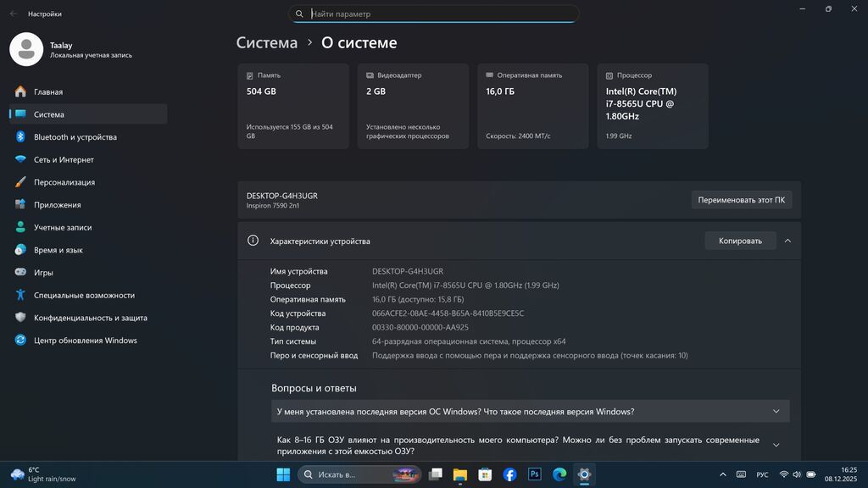
Task: Click the Игры gamepad icon
Action: pyautogui.click(x=20, y=272)
